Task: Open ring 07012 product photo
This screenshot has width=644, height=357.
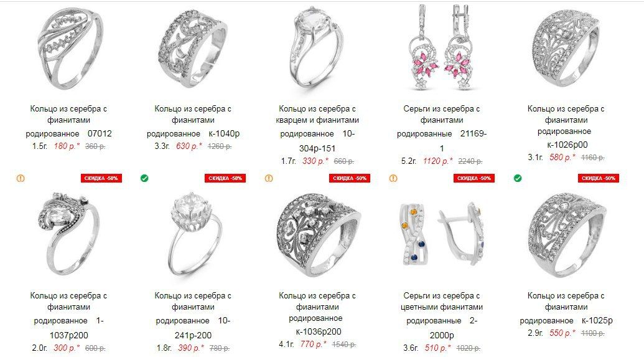Action: pos(69,49)
